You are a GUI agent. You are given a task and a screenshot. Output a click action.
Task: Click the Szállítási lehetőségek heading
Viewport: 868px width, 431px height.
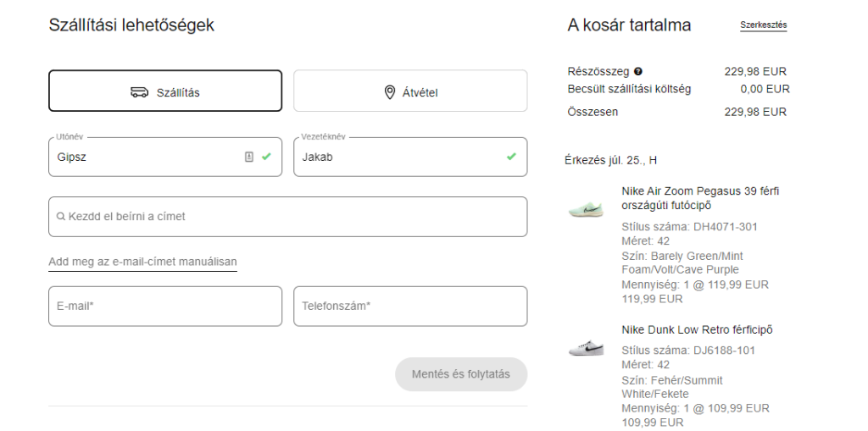click(131, 25)
